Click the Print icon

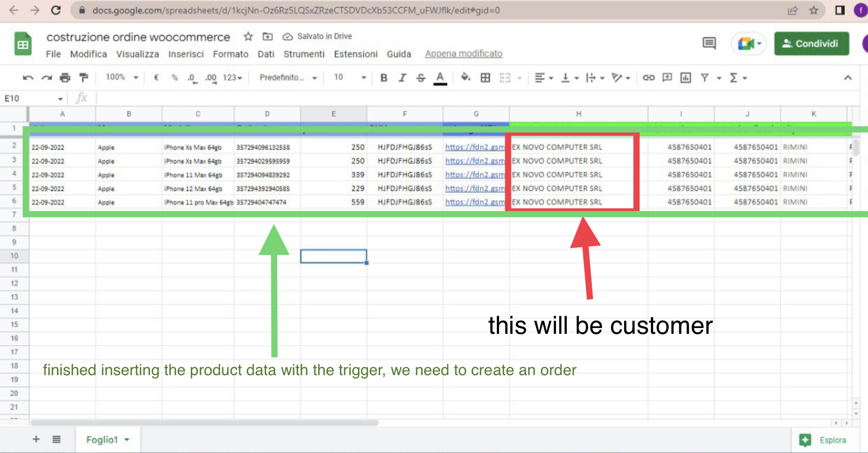pos(65,78)
